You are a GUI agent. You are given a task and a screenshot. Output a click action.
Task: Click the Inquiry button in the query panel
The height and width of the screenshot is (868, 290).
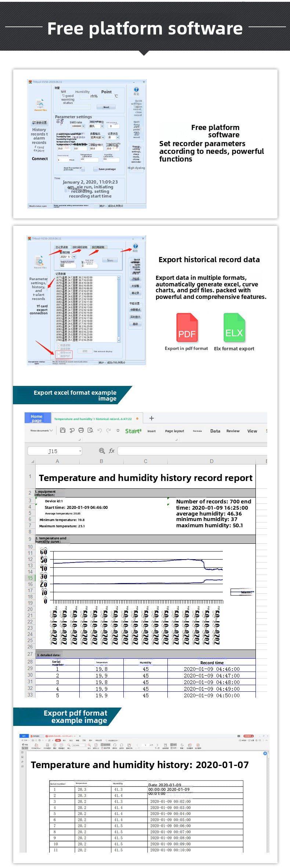coord(110,260)
